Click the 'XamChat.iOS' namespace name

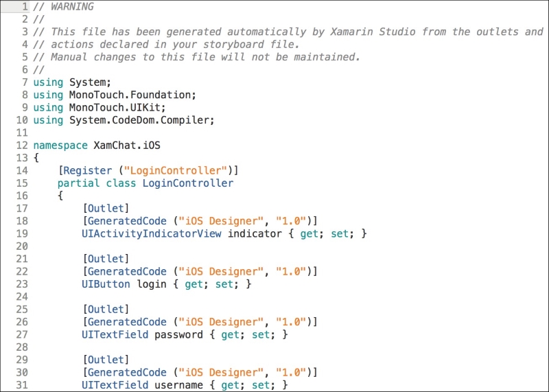(127, 146)
